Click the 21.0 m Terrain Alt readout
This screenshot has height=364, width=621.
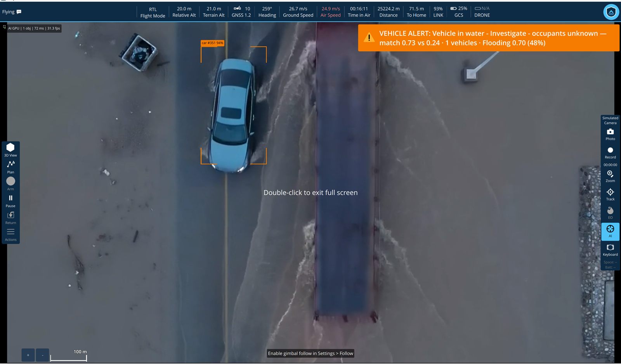point(213,12)
